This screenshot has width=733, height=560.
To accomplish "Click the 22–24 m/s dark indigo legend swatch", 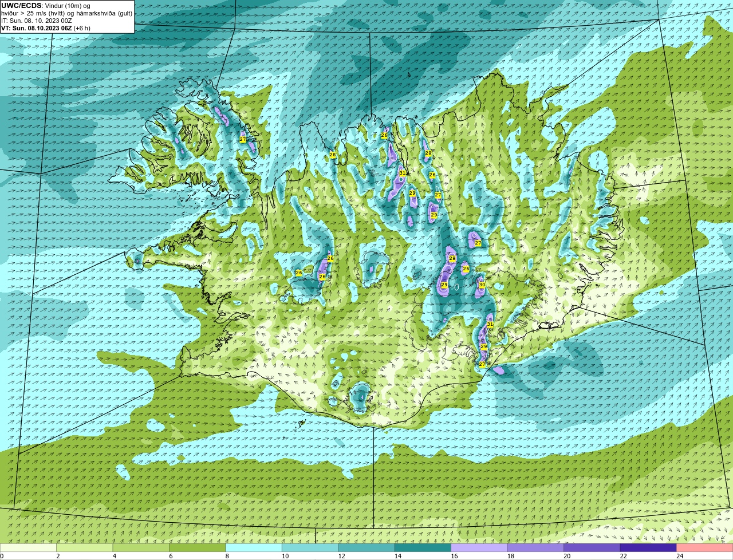I will (x=648, y=547).
